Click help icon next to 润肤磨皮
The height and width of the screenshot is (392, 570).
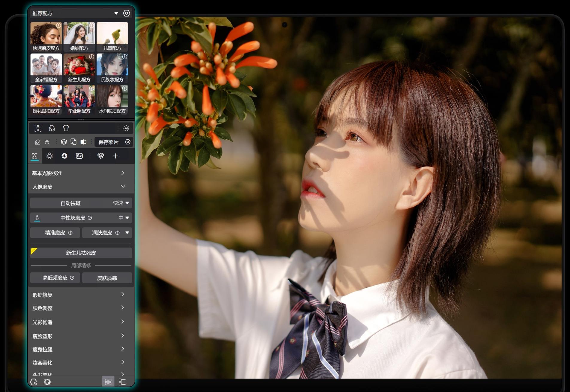coord(118,233)
